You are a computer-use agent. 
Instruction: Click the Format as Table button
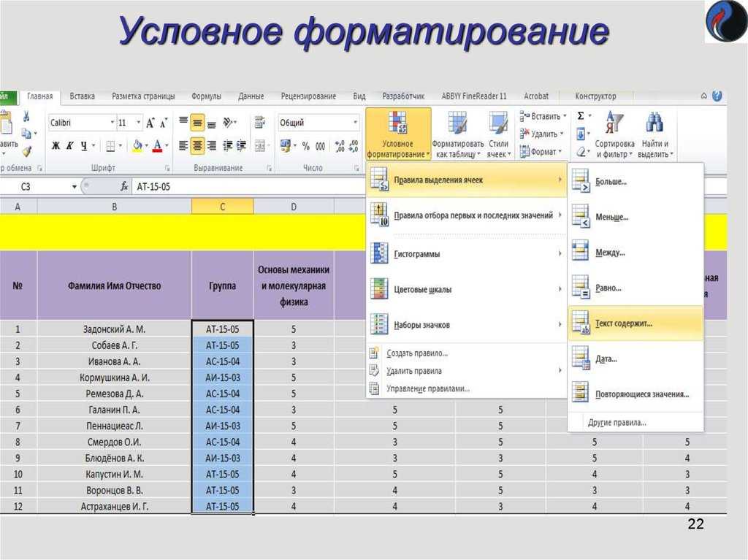point(457,134)
